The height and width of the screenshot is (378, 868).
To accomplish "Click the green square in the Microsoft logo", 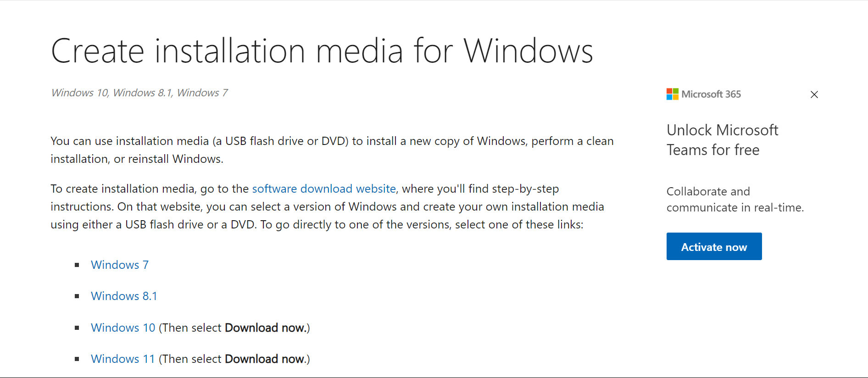I will coord(676,91).
